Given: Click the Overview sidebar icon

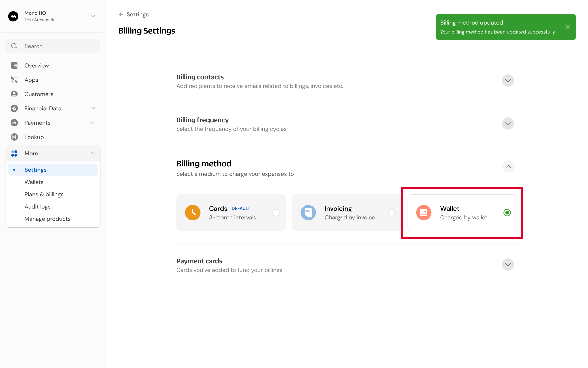Looking at the screenshot, I should (x=14, y=65).
